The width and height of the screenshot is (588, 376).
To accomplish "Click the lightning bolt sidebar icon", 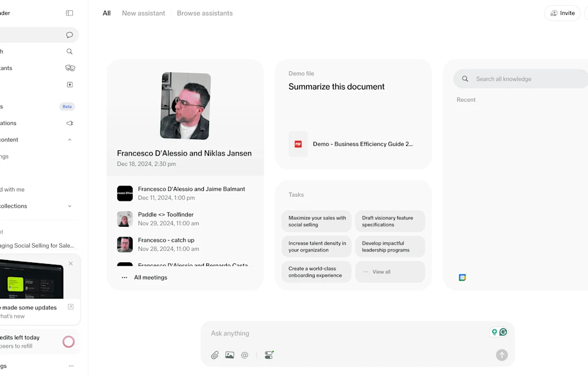I will click(x=69, y=85).
